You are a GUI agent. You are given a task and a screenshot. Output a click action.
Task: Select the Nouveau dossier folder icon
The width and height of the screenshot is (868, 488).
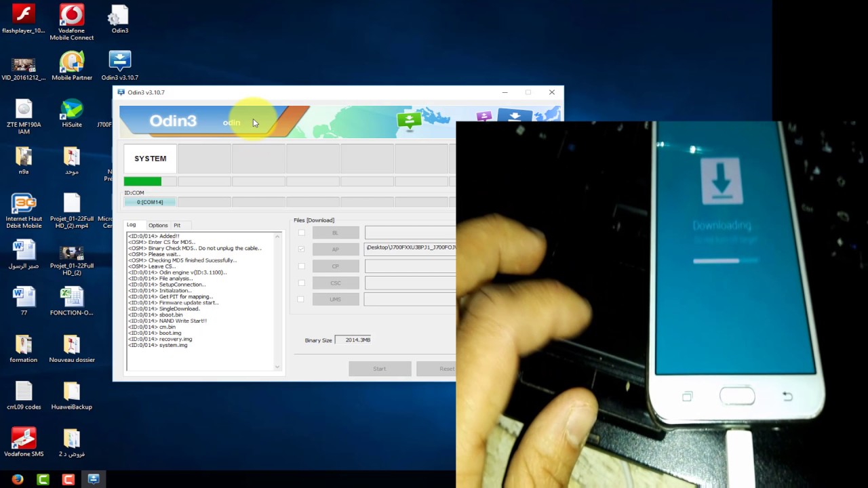click(71, 348)
